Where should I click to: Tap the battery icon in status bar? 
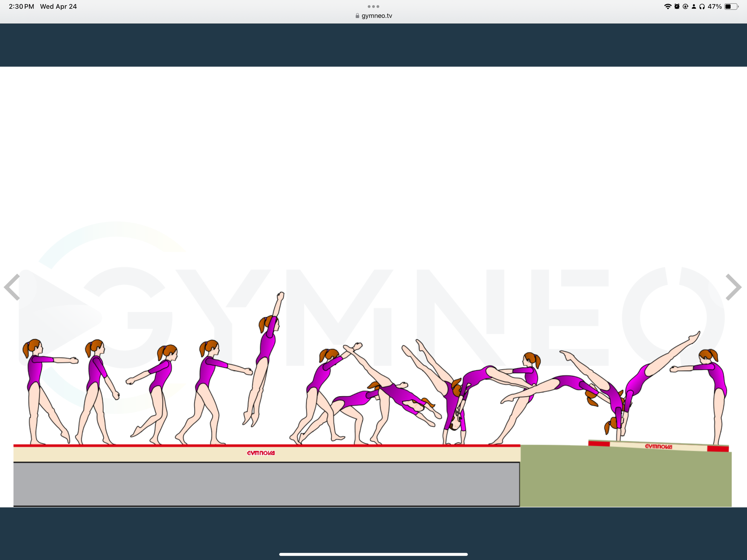click(731, 6)
